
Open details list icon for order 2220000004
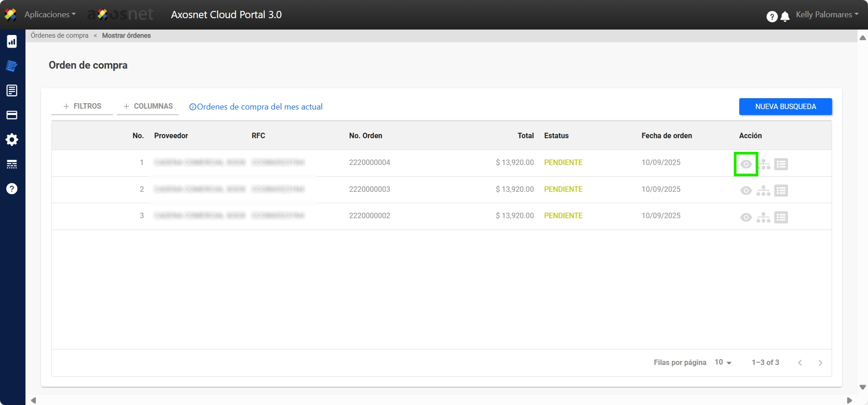click(x=781, y=164)
